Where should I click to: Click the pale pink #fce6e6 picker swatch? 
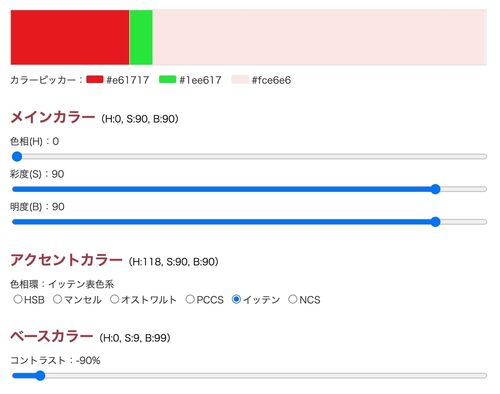point(240,79)
